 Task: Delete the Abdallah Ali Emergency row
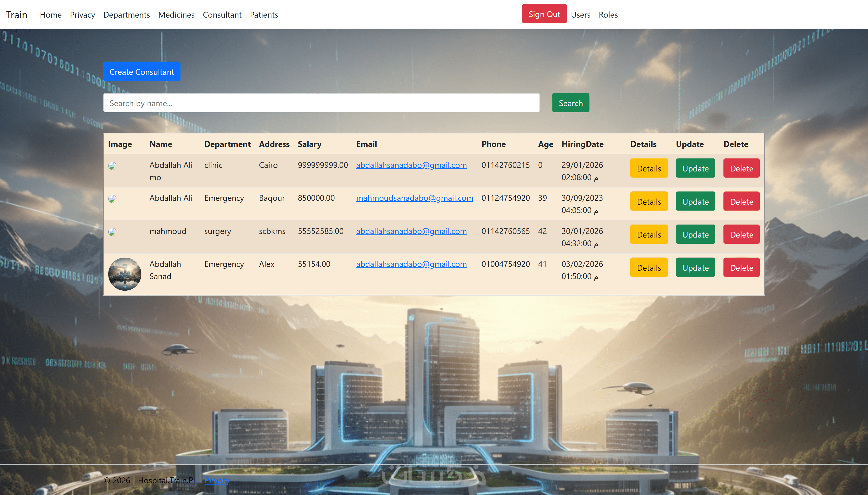click(x=741, y=201)
